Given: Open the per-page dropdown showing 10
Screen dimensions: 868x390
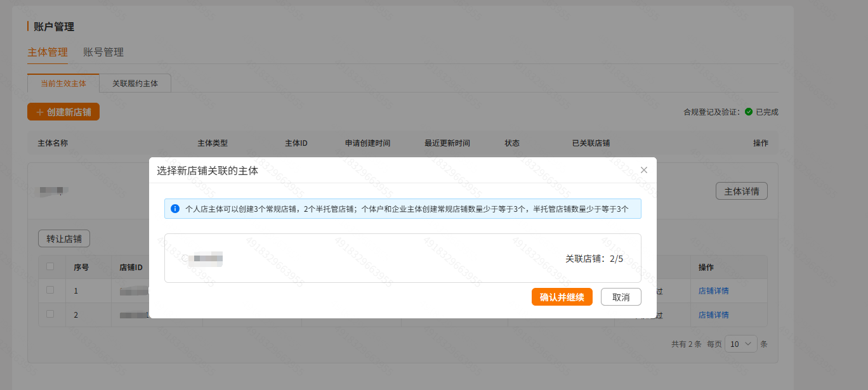Looking at the screenshot, I should coord(741,344).
